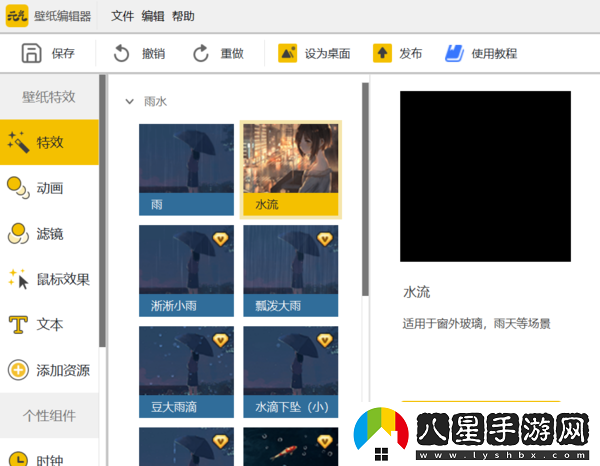Click the black effect preview area
600x466 pixels.
(486, 176)
